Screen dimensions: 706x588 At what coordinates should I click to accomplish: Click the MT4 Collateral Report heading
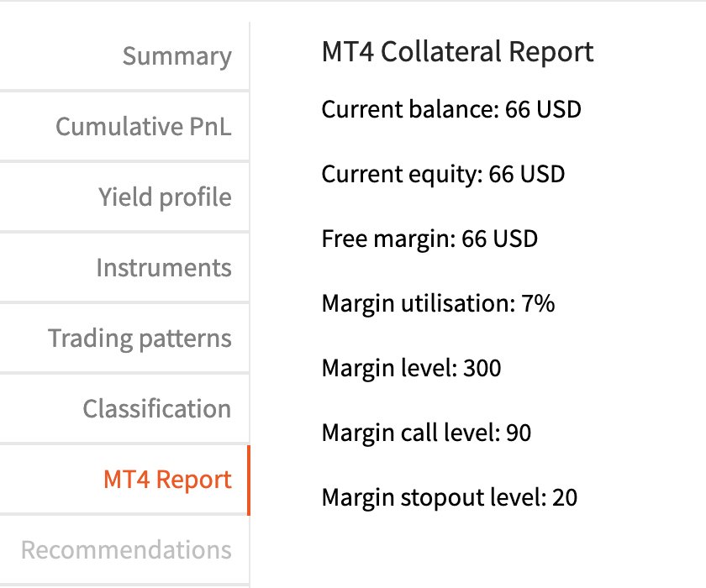457,52
